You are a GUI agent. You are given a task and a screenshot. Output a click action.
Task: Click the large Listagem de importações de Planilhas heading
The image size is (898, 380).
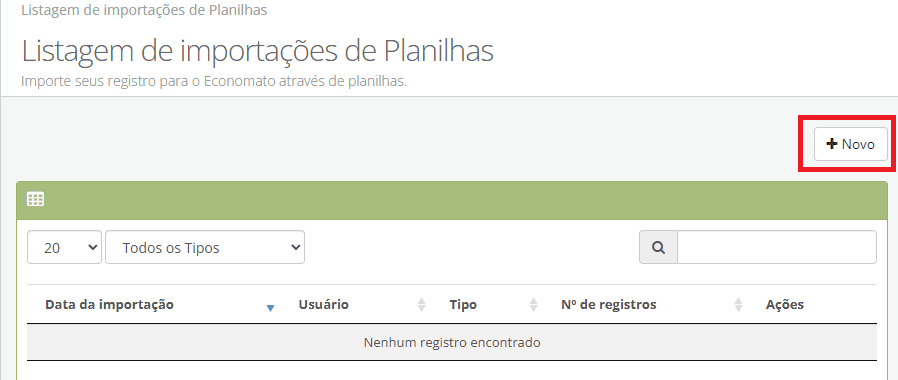(258, 51)
